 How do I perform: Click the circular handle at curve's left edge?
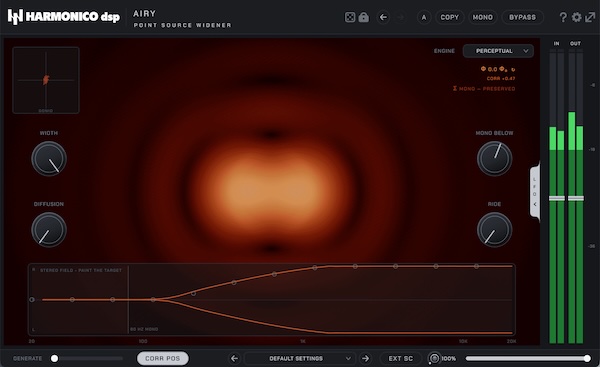(32, 300)
